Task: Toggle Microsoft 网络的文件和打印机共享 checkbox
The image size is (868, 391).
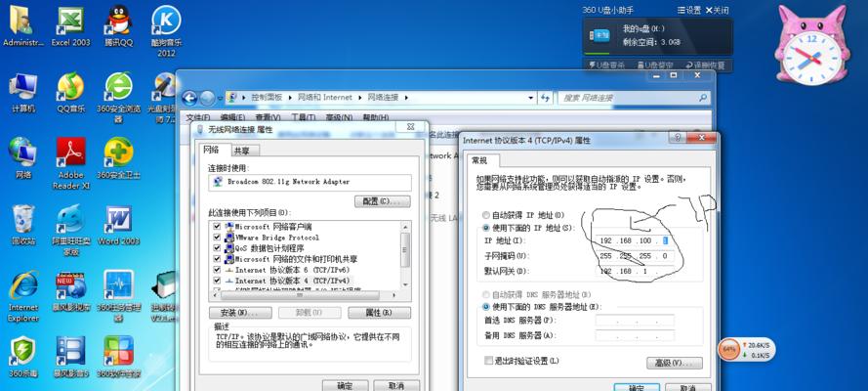Action: tap(217, 259)
